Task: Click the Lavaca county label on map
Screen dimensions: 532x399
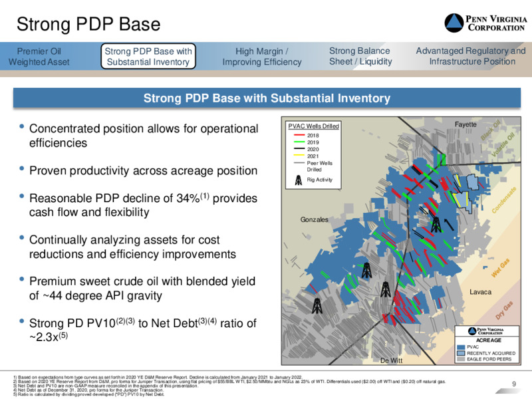Action: (480, 292)
